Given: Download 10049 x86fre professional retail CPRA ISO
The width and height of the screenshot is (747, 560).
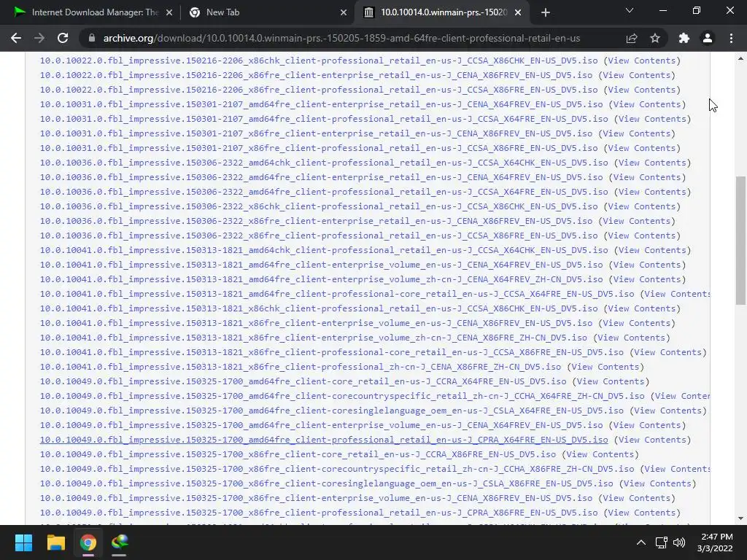Looking at the screenshot, I should 319,513.
